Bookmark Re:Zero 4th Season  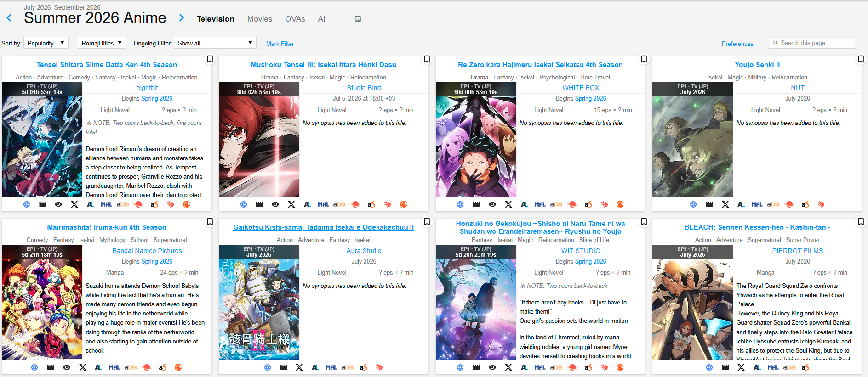(644, 59)
